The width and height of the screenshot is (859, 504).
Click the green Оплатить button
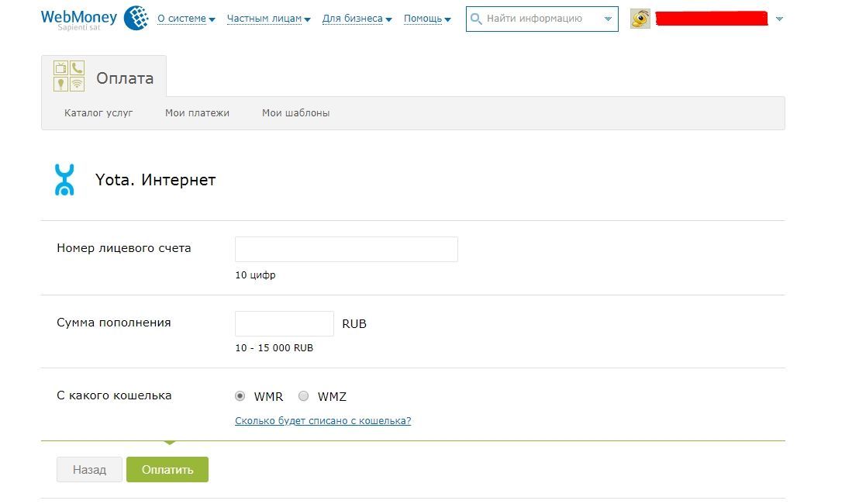(x=167, y=469)
